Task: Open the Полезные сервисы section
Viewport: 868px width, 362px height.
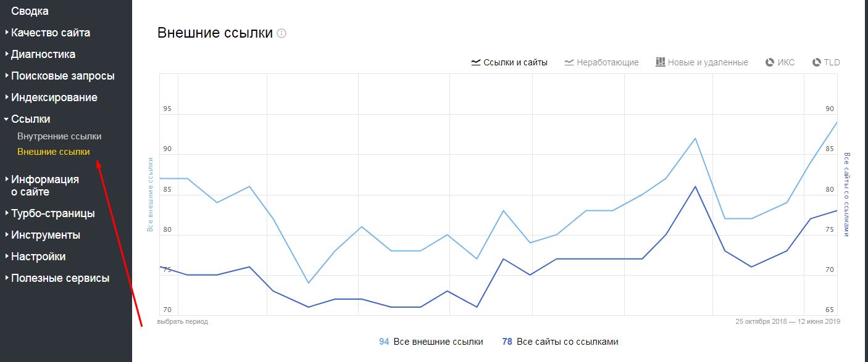Action: click(x=57, y=278)
